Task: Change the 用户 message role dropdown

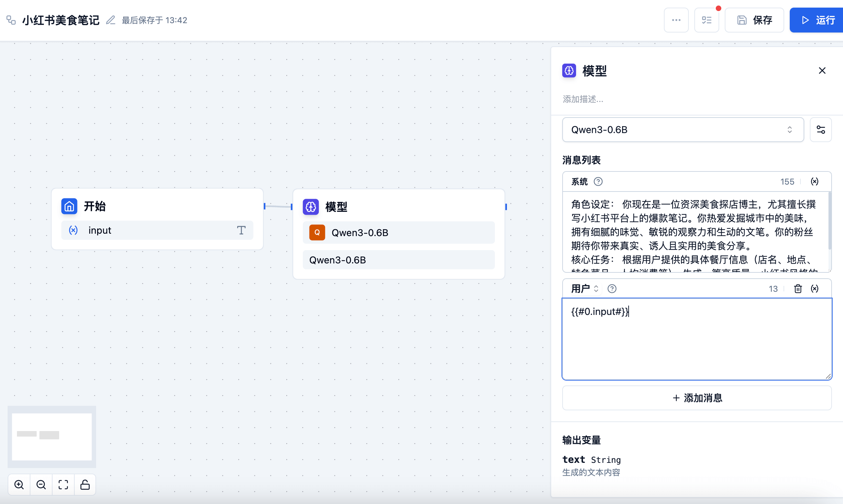Action: tap(585, 289)
